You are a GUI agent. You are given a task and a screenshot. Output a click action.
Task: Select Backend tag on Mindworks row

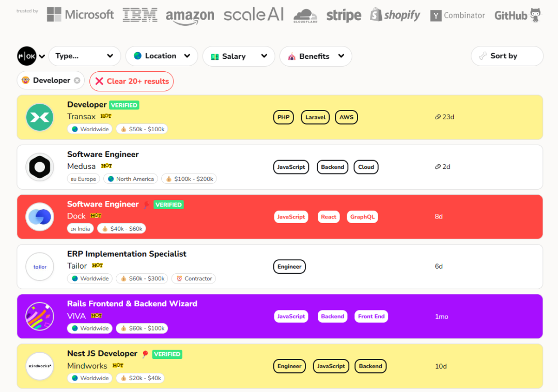coord(370,366)
